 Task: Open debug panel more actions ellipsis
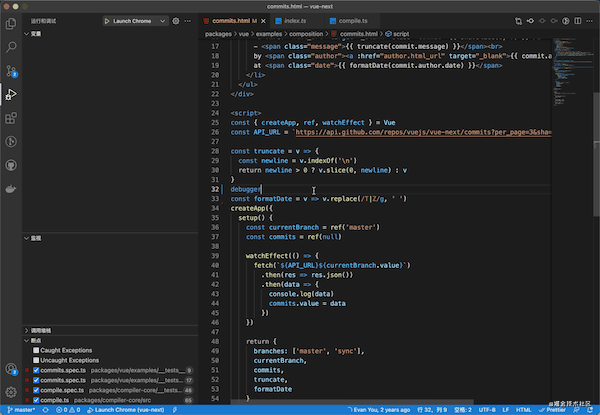coord(188,21)
